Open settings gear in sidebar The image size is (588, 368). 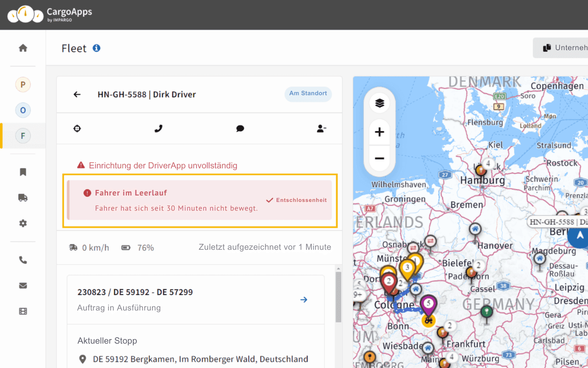[23, 224]
